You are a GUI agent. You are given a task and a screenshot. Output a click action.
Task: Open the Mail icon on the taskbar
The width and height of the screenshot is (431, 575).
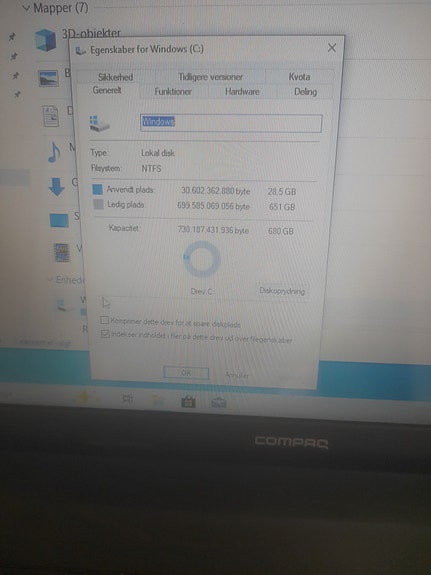219,403
